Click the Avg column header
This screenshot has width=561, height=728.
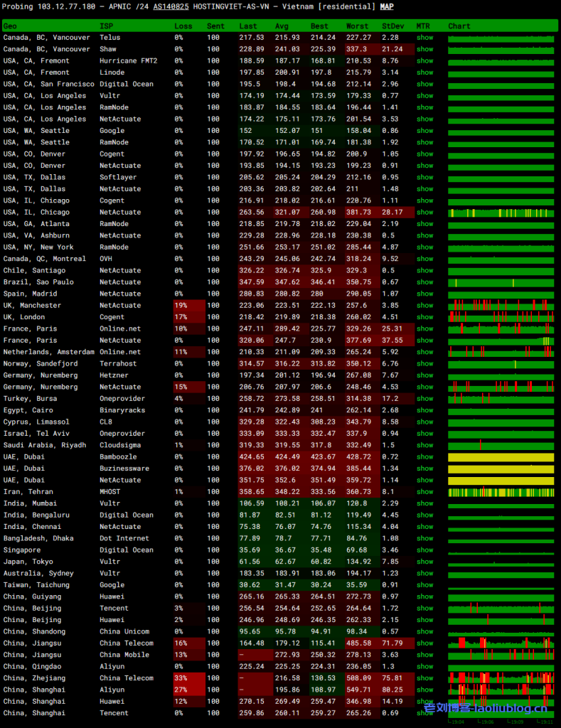[x=282, y=26]
